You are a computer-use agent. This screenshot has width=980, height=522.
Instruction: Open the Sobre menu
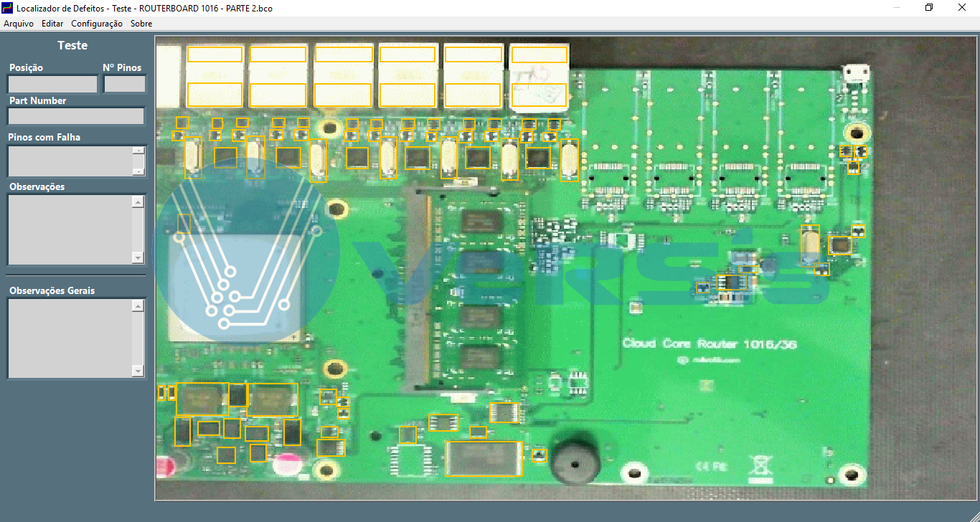click(x=141, y=24)
